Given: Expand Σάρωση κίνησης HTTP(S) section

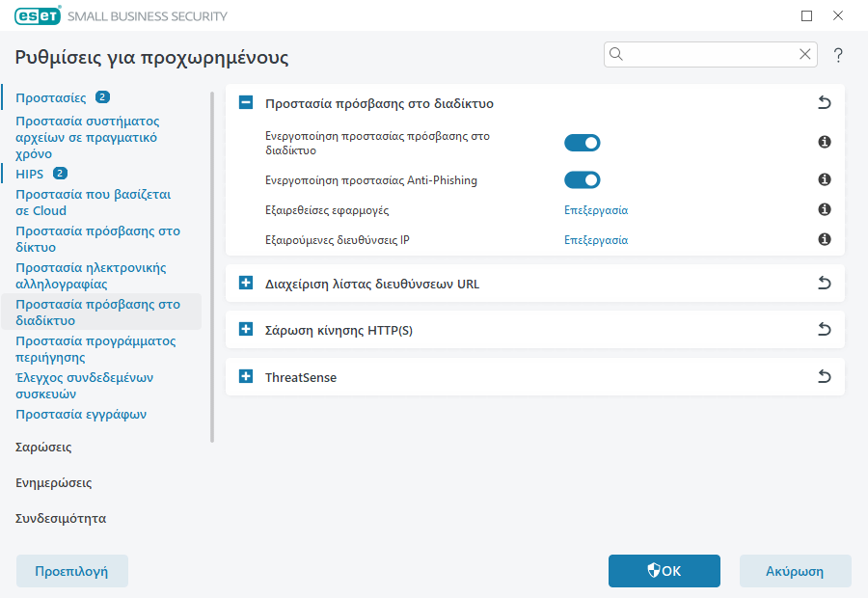Looking at the screenshot, I should pos(246,330).
